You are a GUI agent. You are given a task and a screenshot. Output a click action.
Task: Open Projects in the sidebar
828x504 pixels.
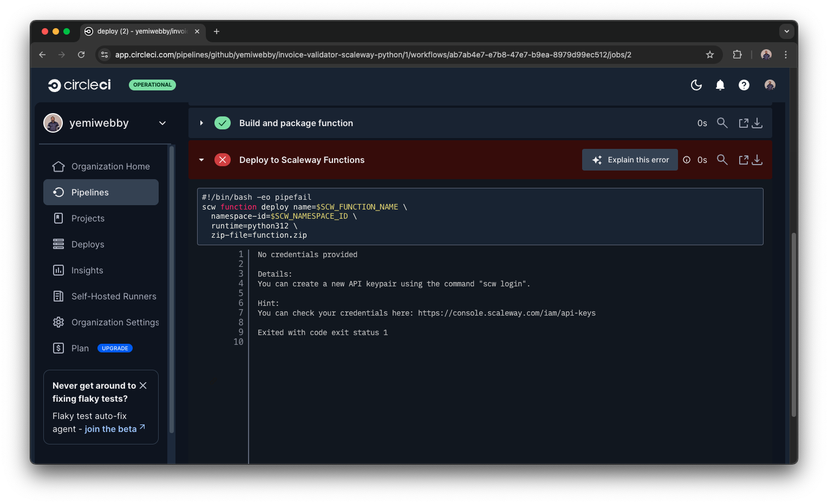(101, 218)
